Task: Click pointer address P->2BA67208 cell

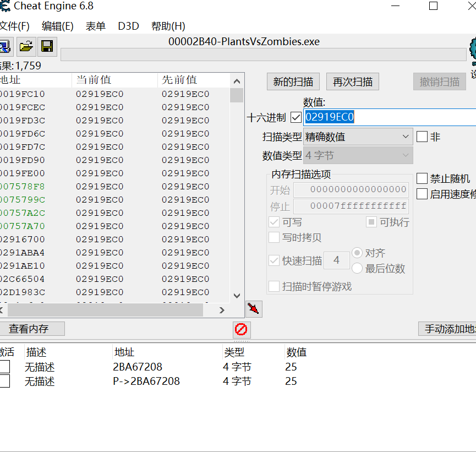Action: coord(146,381)
